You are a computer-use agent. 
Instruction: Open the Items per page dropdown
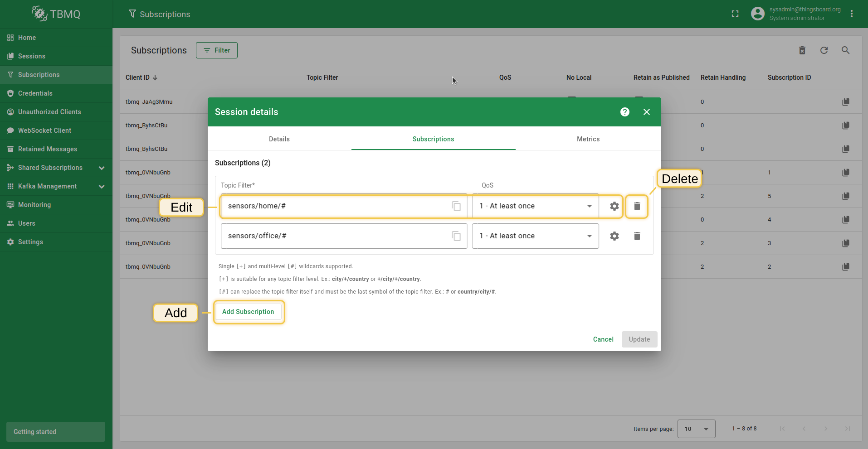[x=696, y=429]
